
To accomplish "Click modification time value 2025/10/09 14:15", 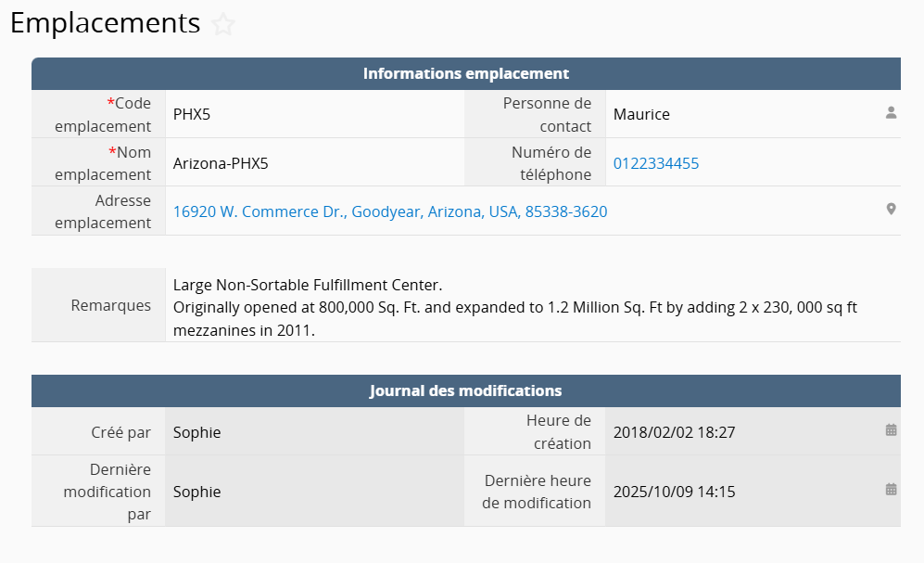I will pos(674,492).
